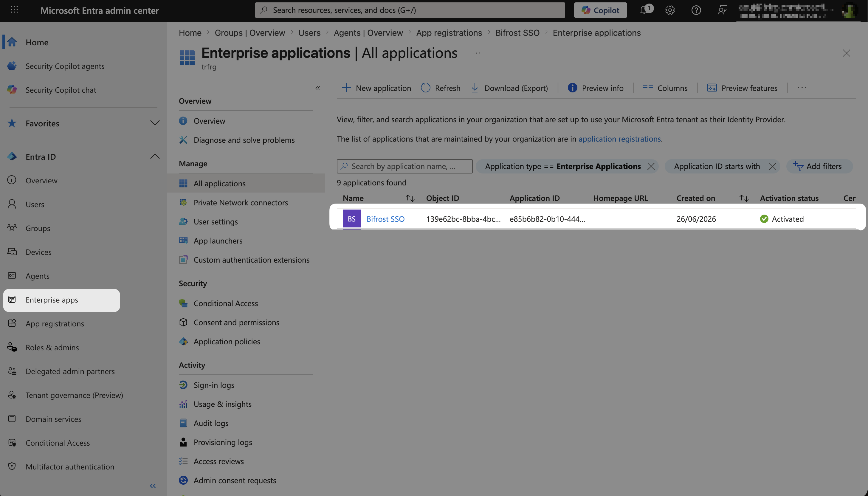Open Security Copilot chat
The image size is (868, 496).
pos(61,90)
